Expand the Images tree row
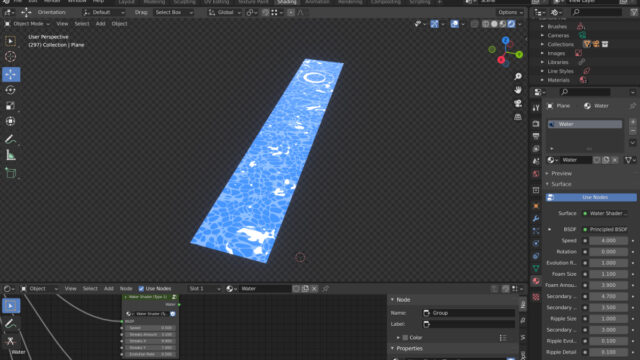Image resolution: width=640 pixels, height=360 pixels. click(x=542, y=53)
